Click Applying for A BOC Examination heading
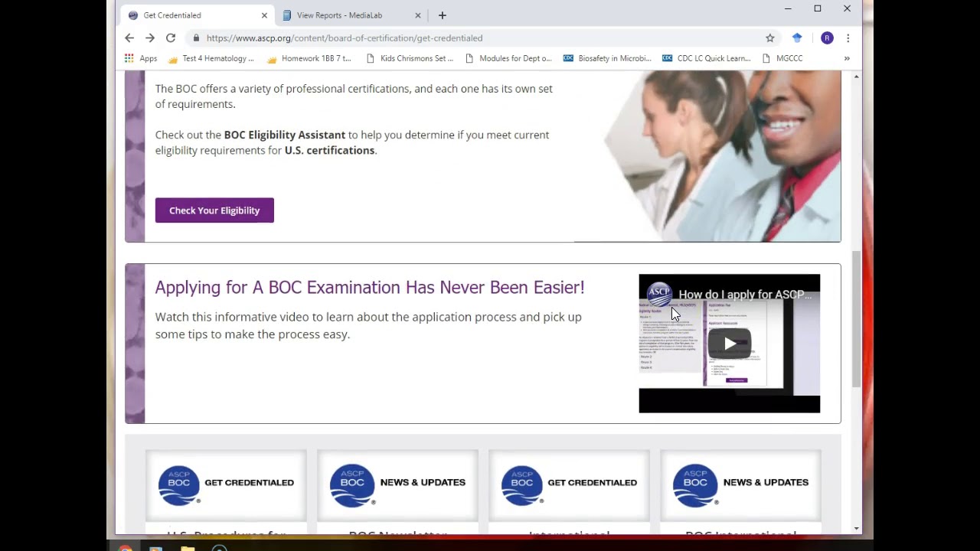This screenshot has width=980, height=551. pos(370,288)
